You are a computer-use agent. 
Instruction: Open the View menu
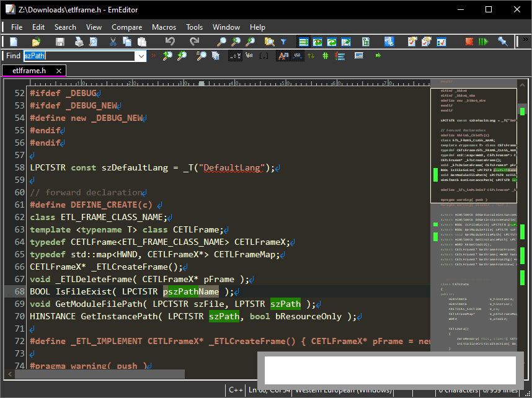click(x=94, y=27)
